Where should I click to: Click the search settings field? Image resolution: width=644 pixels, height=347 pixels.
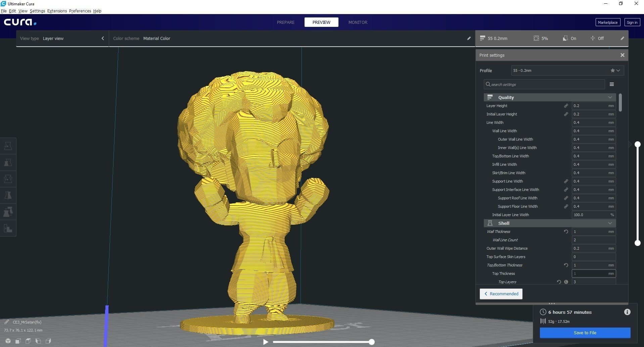click(544, 84)
